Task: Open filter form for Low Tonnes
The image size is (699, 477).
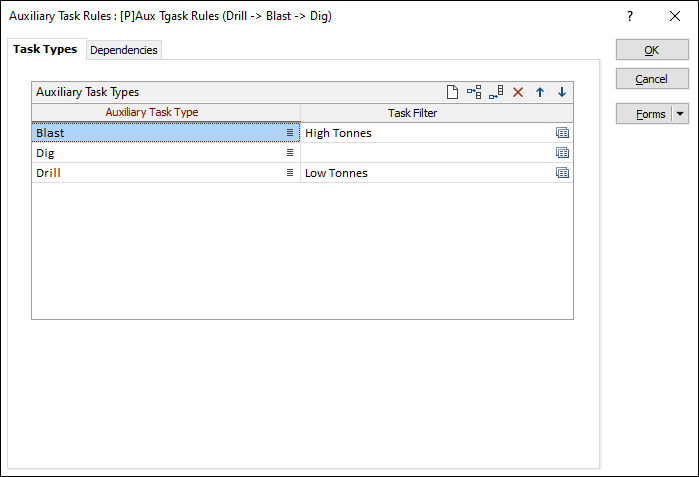Action: tap(562, 173)
